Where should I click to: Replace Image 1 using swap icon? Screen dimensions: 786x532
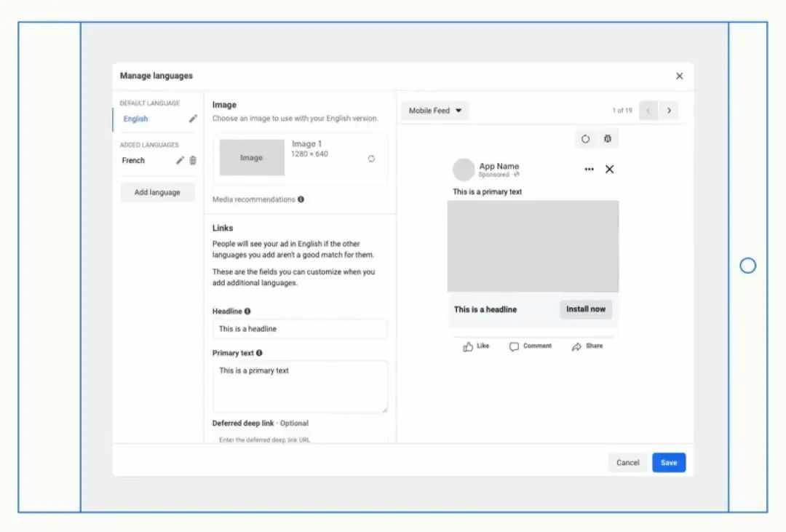point(371,159)
